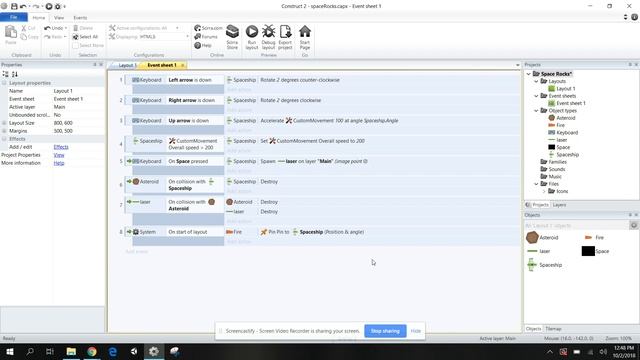The width and height of the screenshot is (640, 360).
Task: Save project using title bar icon
Action: click(14, 6)
